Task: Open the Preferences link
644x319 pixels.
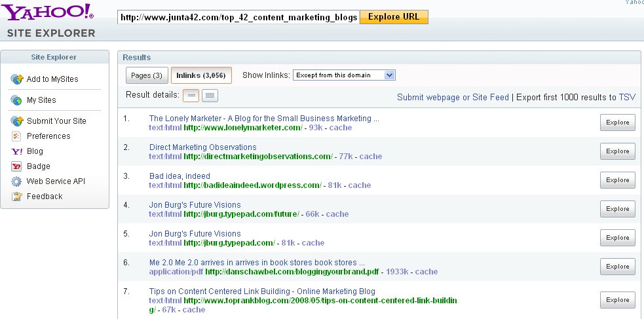Action: click(x=48, y=136)
